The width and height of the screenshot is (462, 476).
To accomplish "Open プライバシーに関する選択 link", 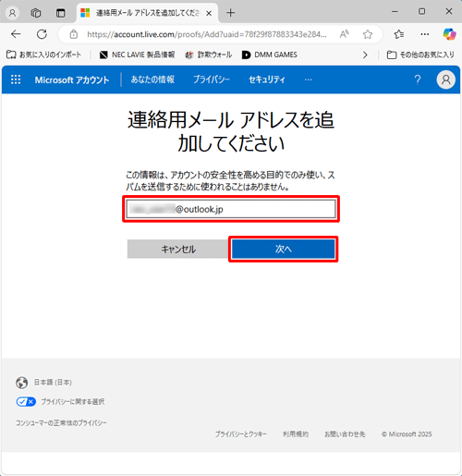I will (x=73, y=402).
